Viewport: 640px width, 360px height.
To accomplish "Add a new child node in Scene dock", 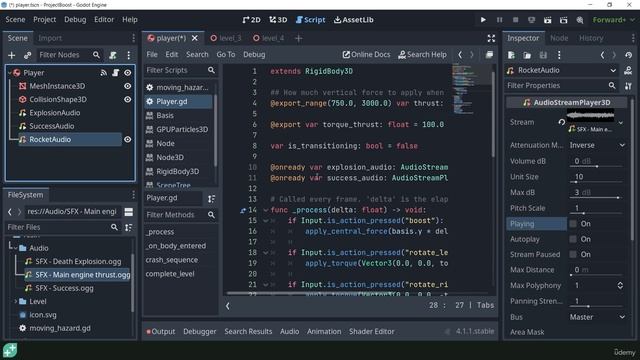I will pos(11,55).
